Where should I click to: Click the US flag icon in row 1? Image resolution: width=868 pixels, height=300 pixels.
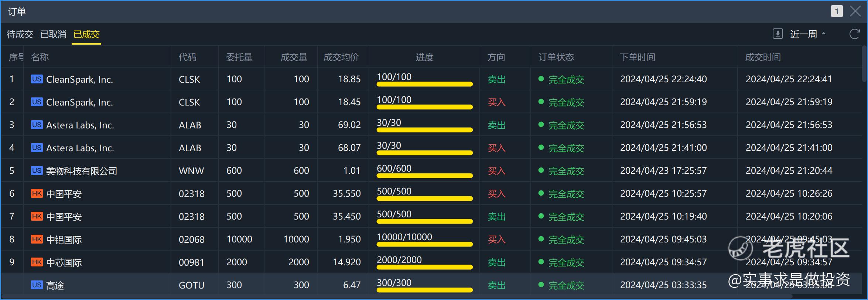37,79
